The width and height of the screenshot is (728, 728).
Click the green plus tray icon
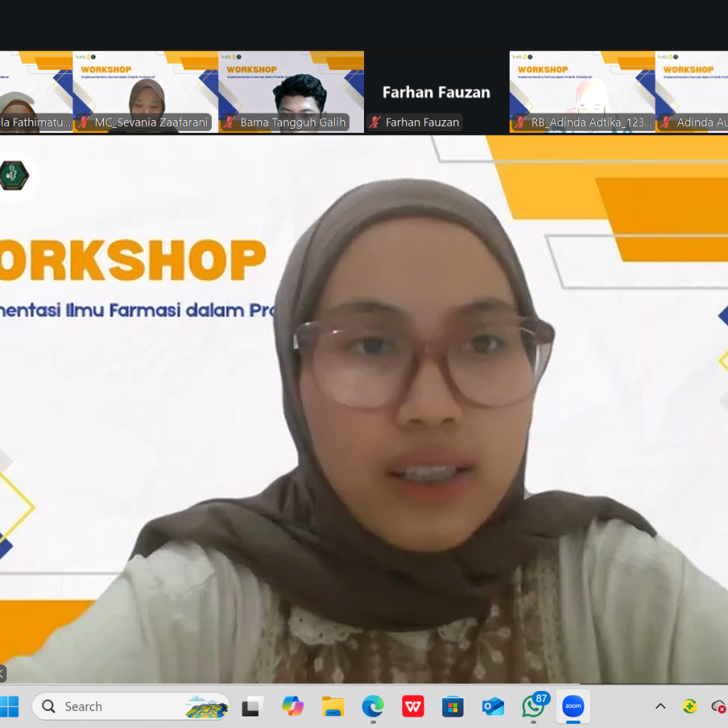click(x=689, y=706)
